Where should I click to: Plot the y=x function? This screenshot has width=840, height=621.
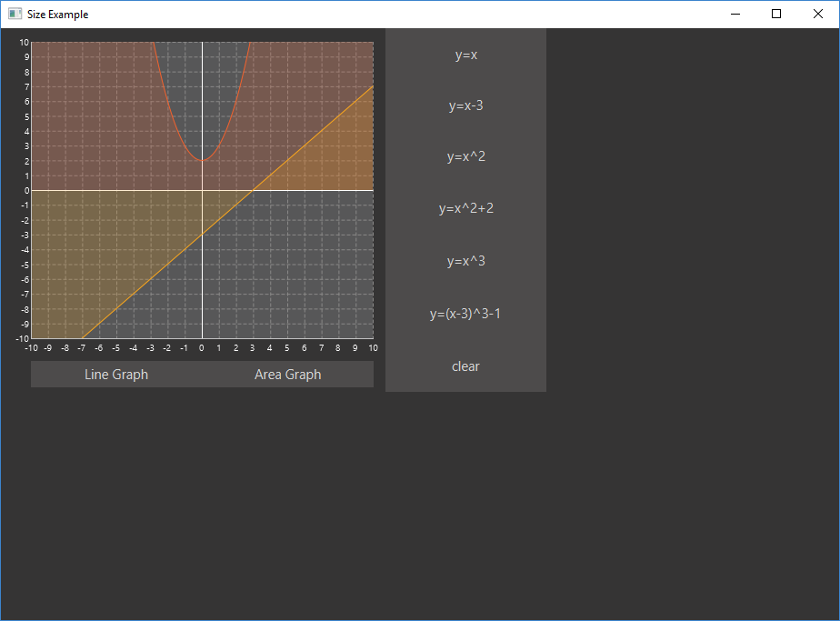(x=465, y=55)
